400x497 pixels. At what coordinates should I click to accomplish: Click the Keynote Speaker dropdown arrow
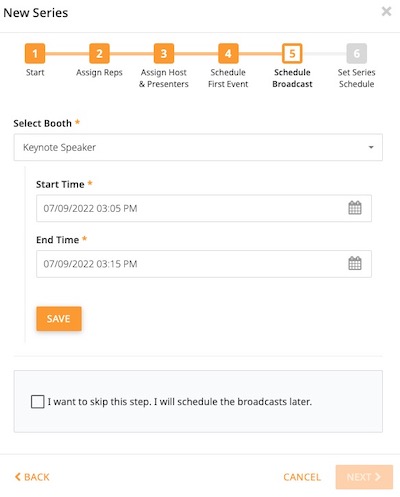pyautogui.click(x=371, y=147)
